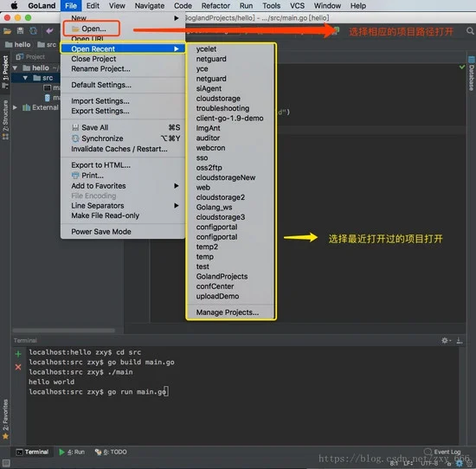Screen dimensions: 476x469
Task: Click the project panel horizontal scrollbar
Action: (64, 331)
